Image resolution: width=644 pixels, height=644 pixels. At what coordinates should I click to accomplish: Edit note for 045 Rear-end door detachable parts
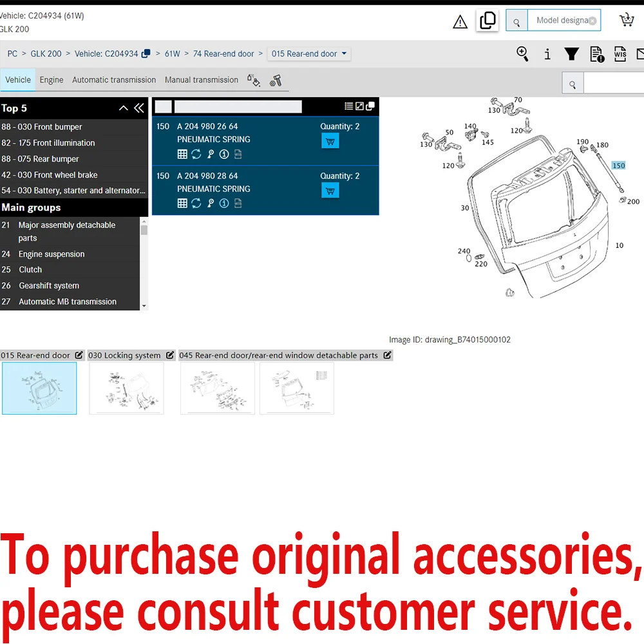point(387,355)
